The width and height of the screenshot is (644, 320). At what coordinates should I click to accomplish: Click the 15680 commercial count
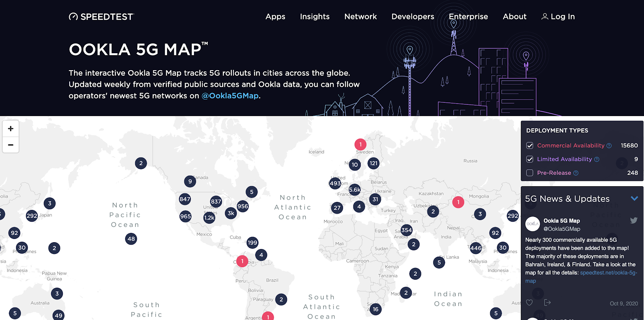(629, 145)
